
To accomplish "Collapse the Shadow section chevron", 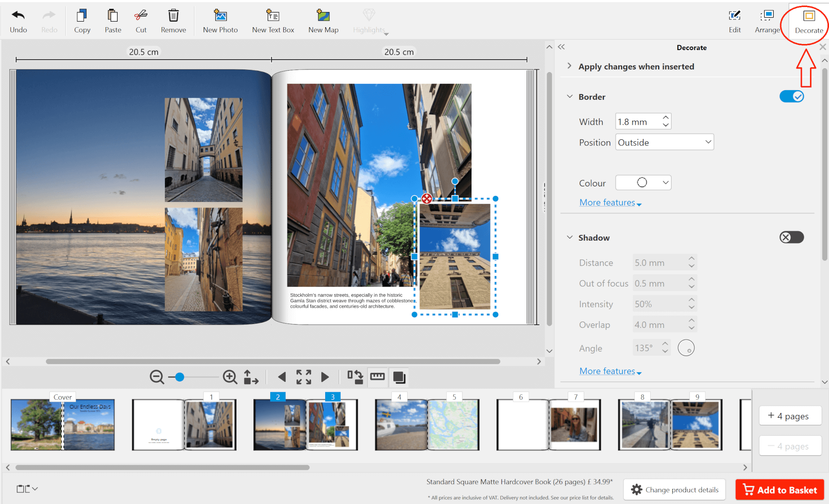I will coord(570,237).
